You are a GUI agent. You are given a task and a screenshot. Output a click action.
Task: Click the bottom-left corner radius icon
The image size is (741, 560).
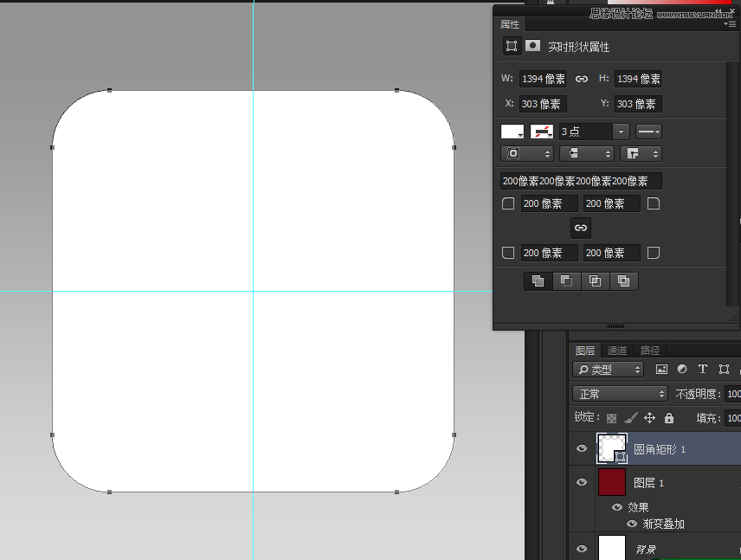508,253
